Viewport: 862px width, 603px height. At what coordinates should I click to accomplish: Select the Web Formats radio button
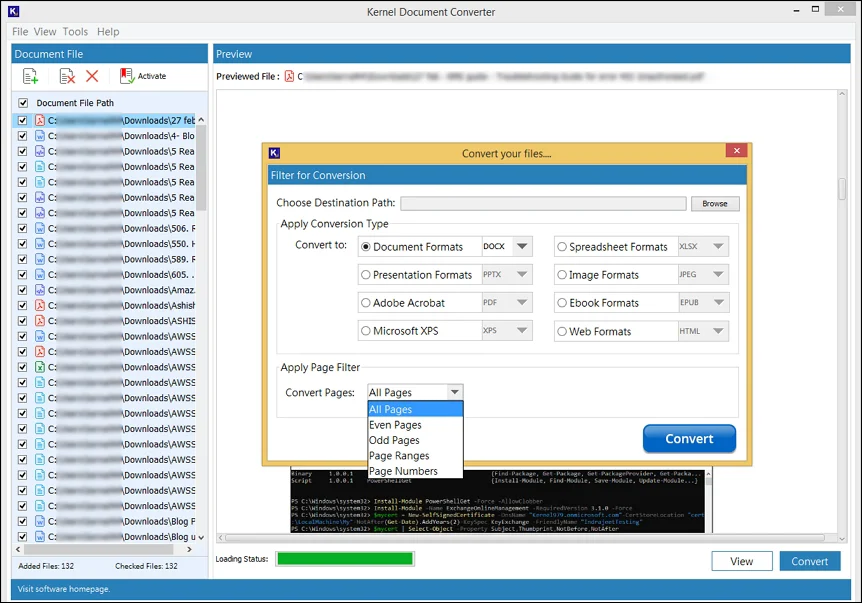point(562,331)
